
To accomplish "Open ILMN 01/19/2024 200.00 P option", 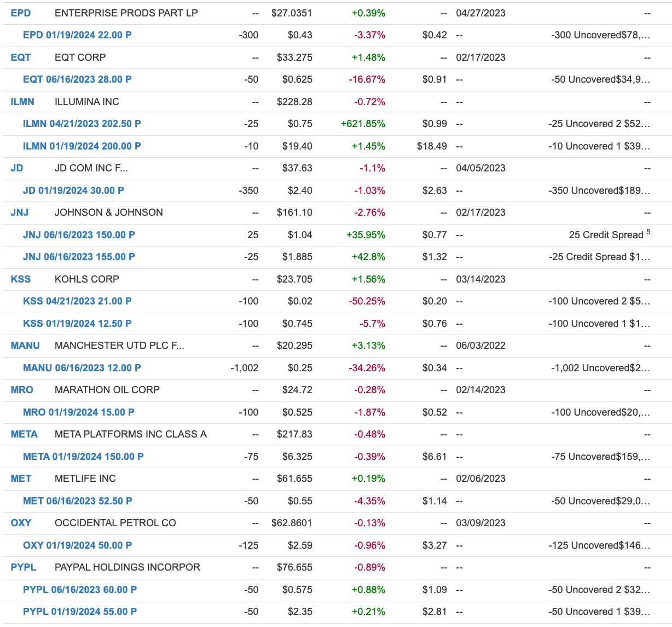I will point(82,146).
